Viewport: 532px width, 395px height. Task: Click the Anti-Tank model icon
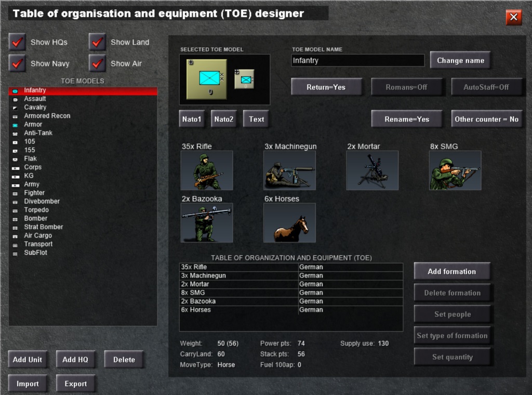point(15,134)
